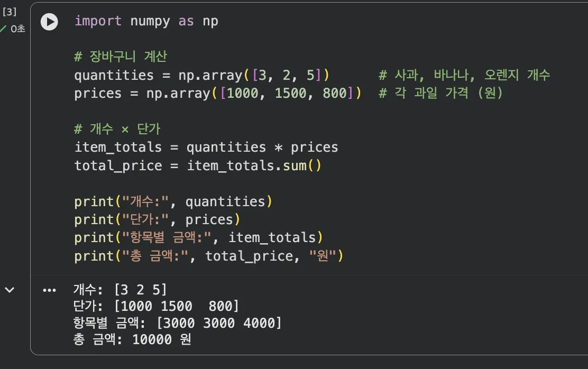This screenshot has width=588, height=369.
Task: Click the '# 장바구니 계산' comment line
Action: tap(121, 57)
